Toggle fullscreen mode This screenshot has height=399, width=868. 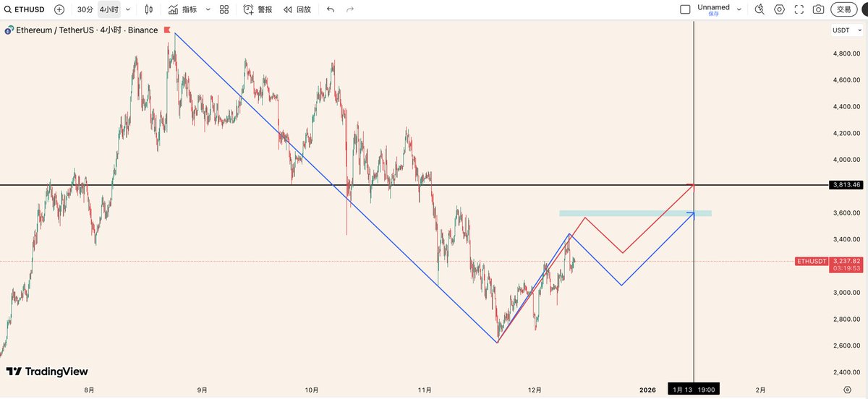pos(799,9)
